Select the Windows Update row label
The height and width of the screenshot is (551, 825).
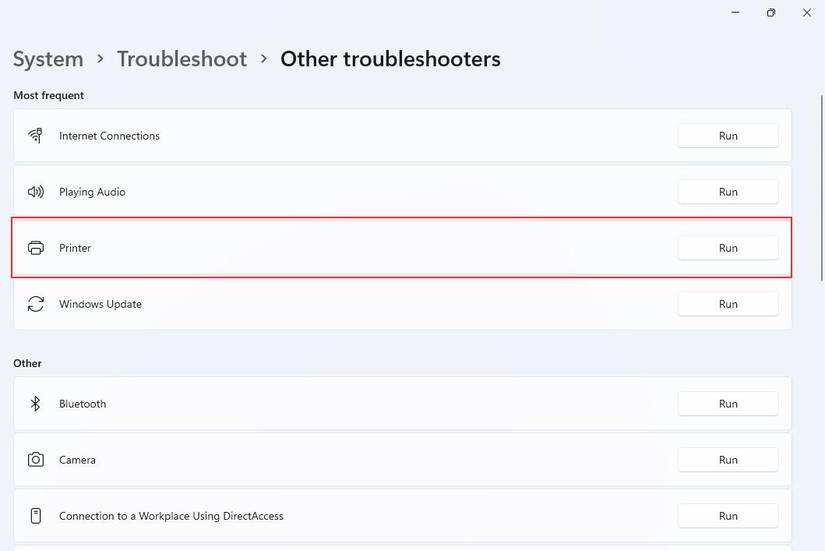[100, 304]
